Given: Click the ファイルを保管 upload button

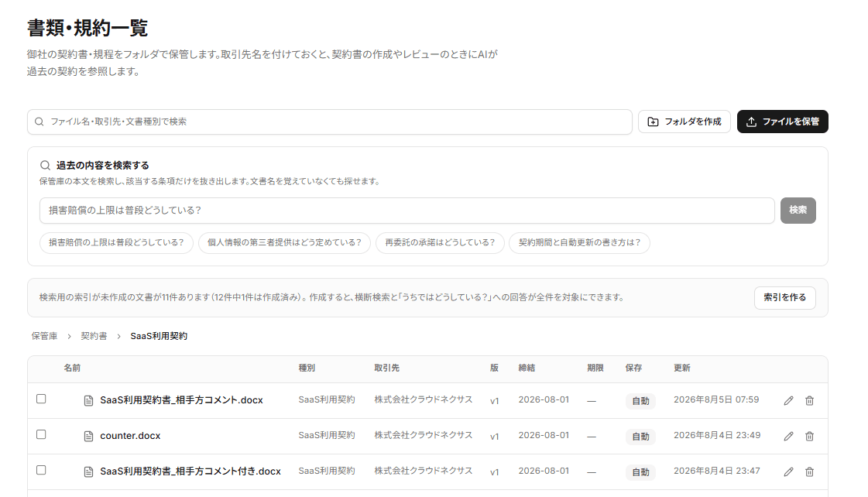Looking at the screenshot, I should [x=783, y=122].
